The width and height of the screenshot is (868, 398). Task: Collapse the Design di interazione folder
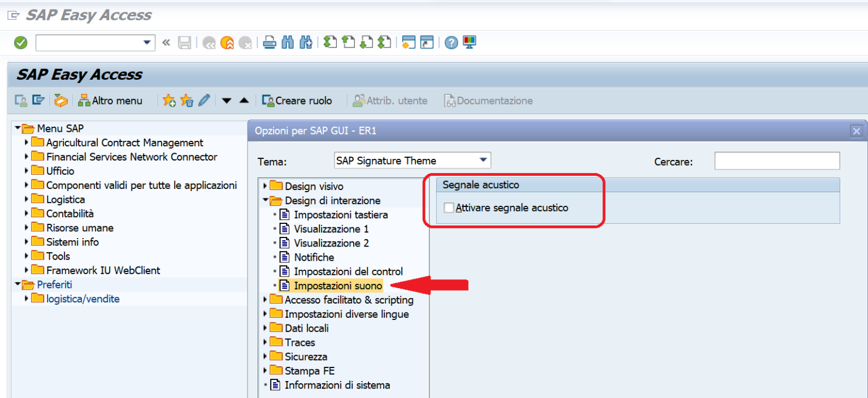pyautogui.click(x=266, y=200)
